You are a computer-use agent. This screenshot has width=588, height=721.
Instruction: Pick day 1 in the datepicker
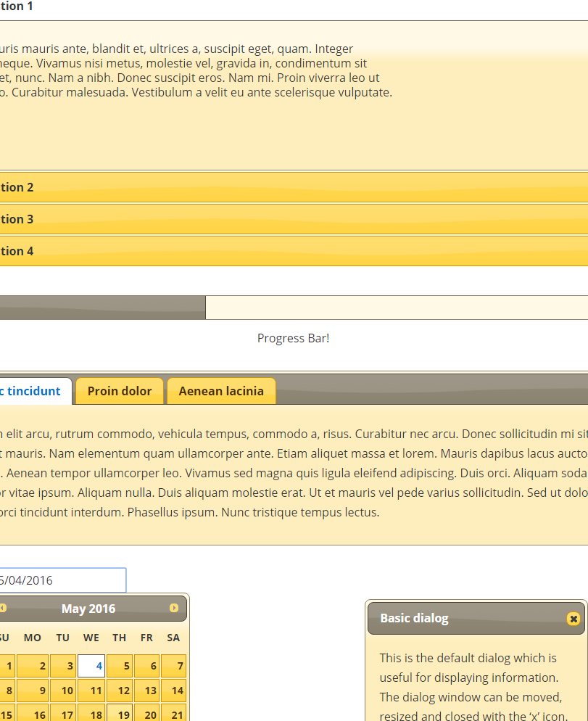pos(7,666)
